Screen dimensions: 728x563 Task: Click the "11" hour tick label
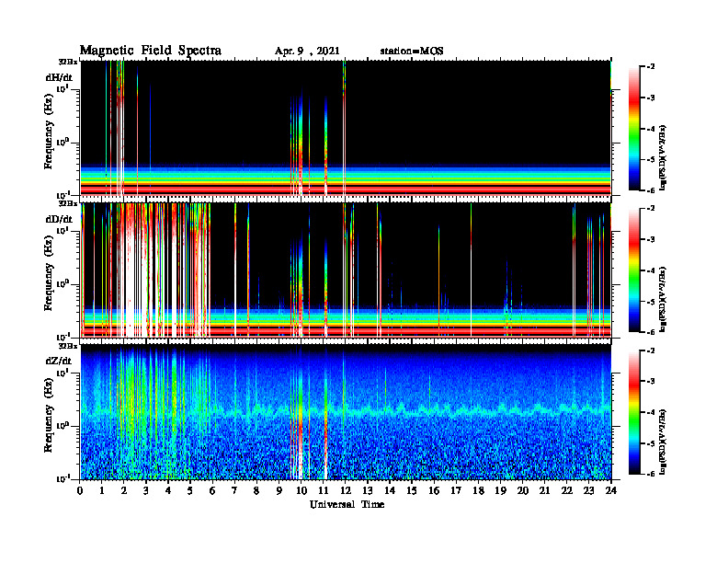click(x=324, y=490)
